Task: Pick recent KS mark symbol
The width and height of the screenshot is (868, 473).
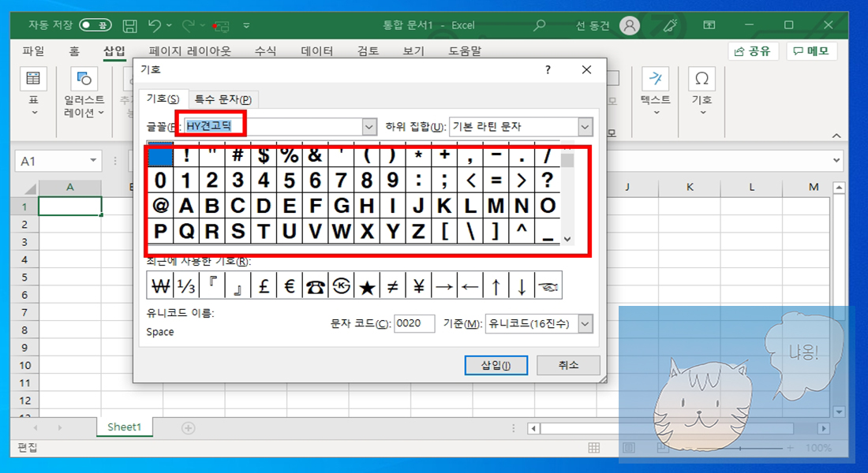Action: tap(341, 285)
